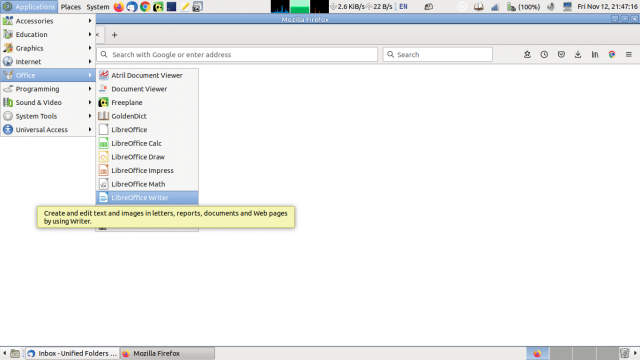Open a new Firefox tab with plus
Viewport: 640px width, 360px height.
pyautogui.click(x=114, y=35)
